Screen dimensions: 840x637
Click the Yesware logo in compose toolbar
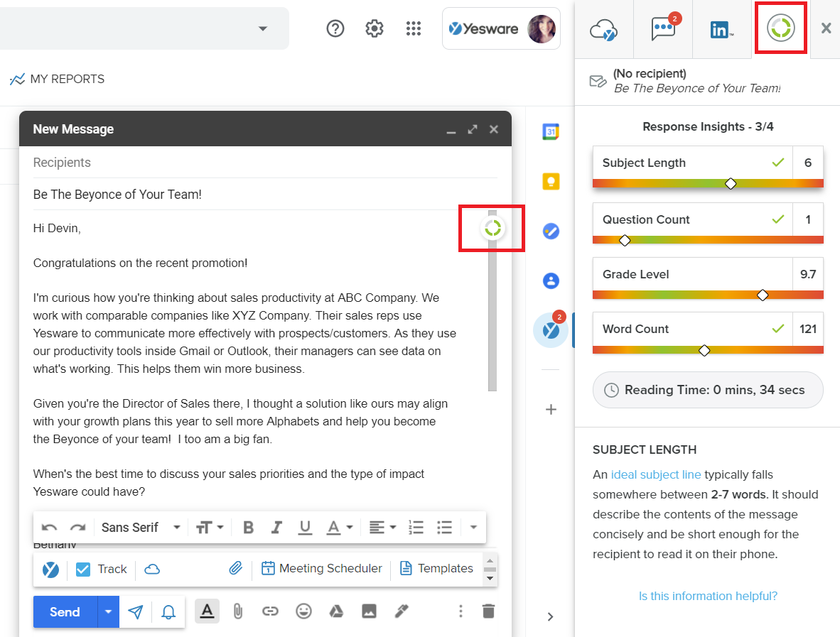click(x=50, y=570)
